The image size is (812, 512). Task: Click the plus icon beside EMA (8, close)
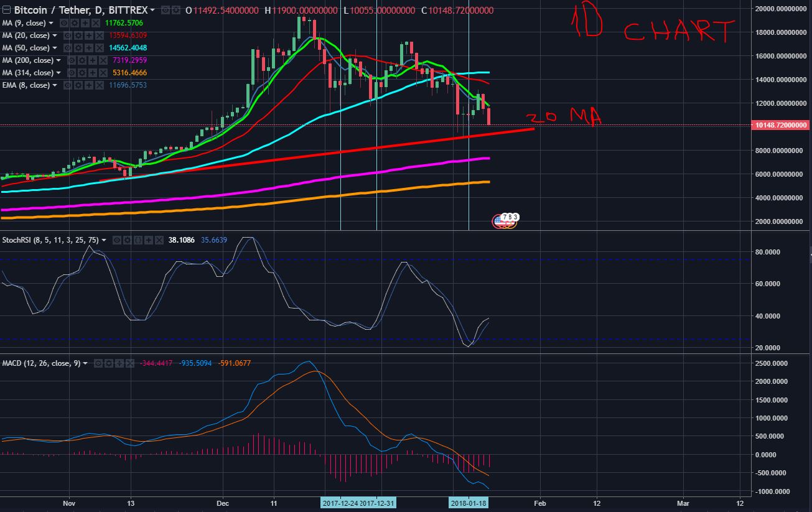[x=89, y=85]
